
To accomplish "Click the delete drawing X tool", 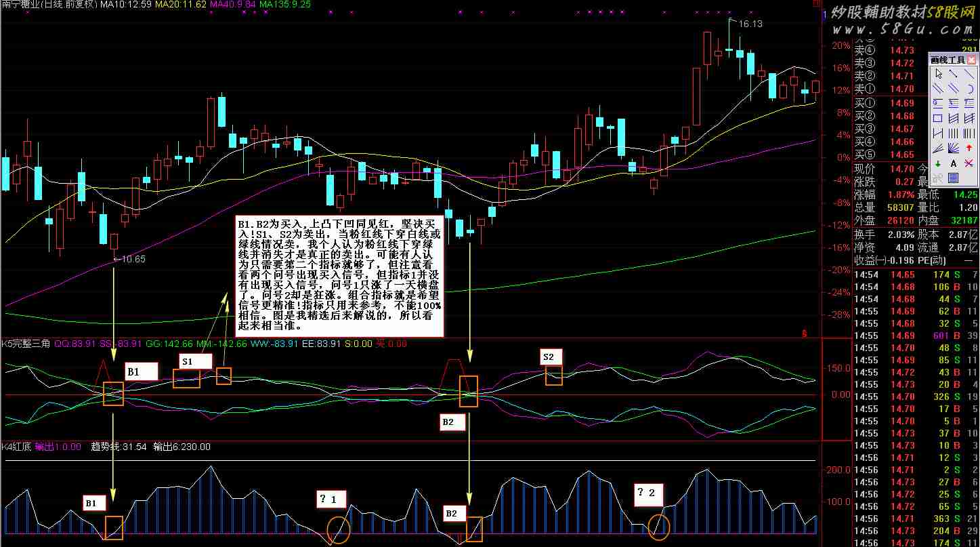I will coord(968,163).
